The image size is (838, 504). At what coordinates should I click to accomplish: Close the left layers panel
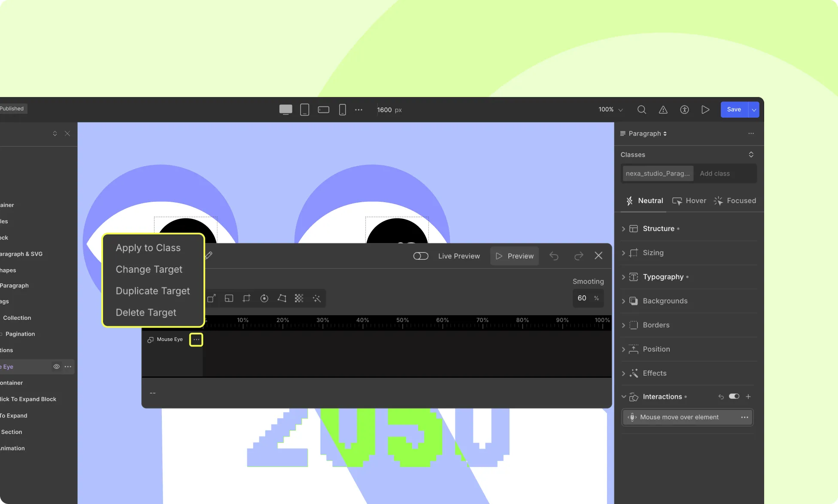point(67,134)
